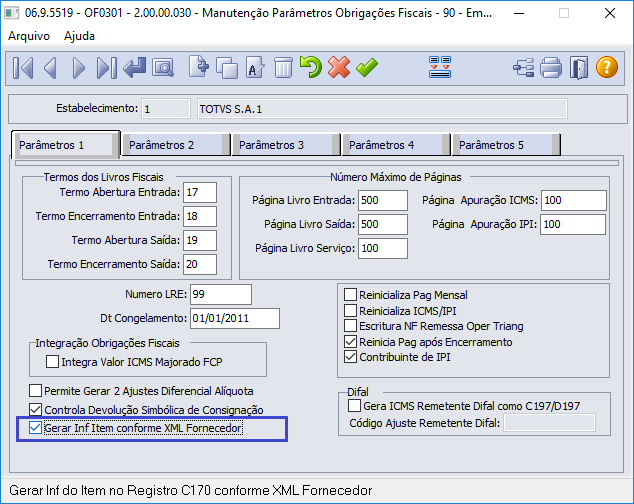
Task: Check Escritura NF Remessa Oper Triang
Action: coord(350,326)
